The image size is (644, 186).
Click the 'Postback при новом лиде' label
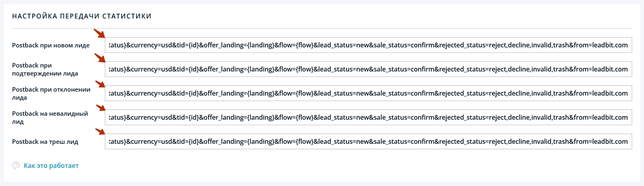click(x=51, y=45)
